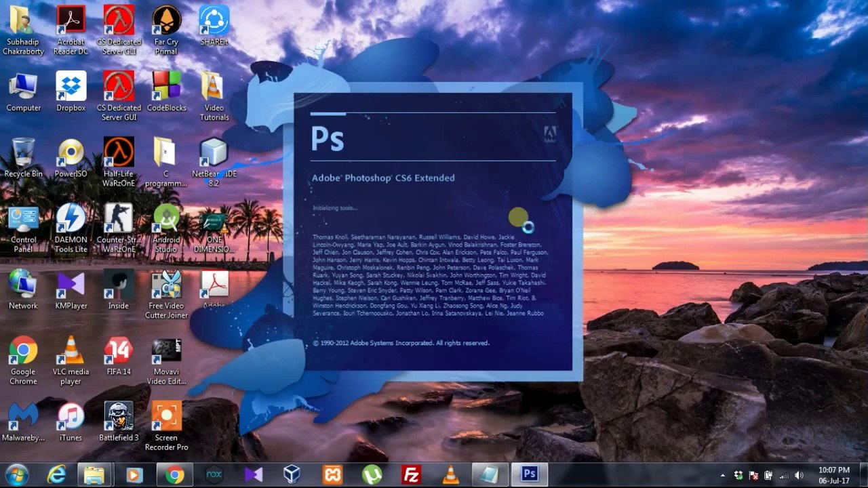The height and width of the screenshot is (488, 868).
Task: Select the FIFA 14 desktop shortcut
Action: 119,356
